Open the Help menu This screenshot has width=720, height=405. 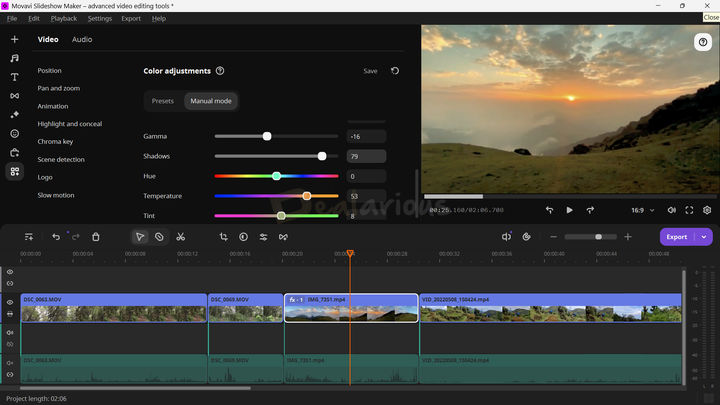pos(158,18)
